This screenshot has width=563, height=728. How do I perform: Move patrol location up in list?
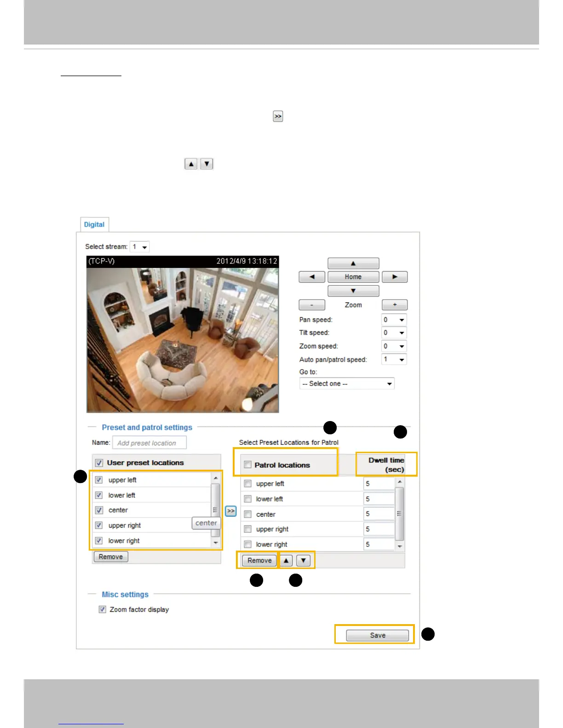(286, 561)
